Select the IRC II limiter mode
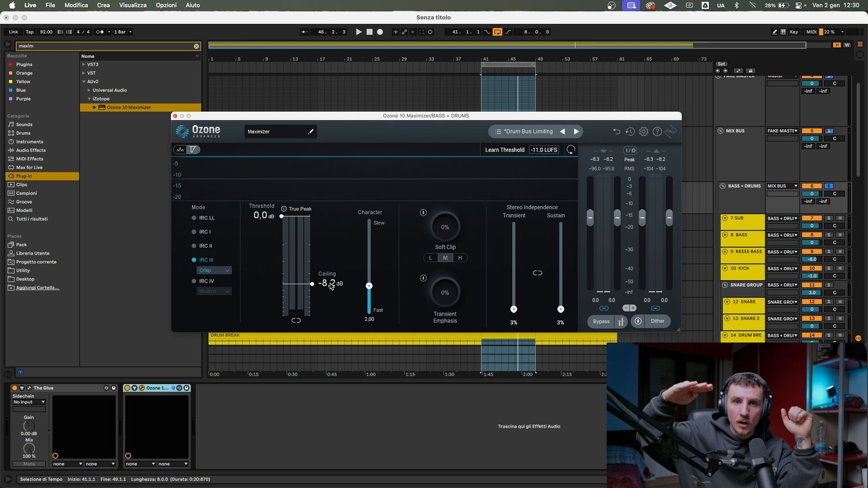 click(x=194, y=246)
